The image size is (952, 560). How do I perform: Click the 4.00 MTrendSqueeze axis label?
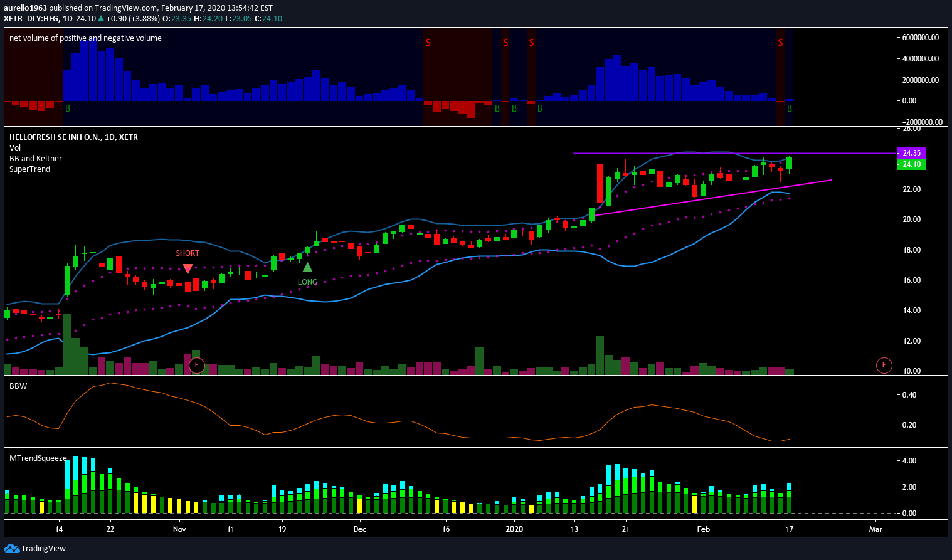click(909, 461)
